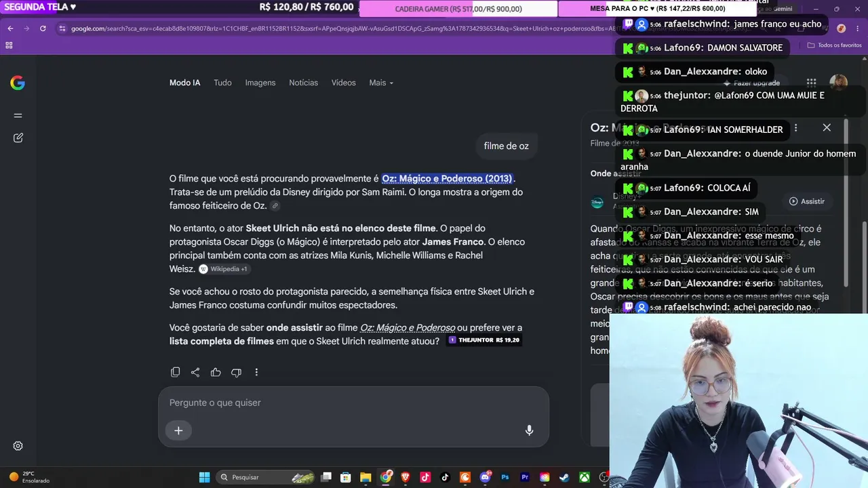Click the 'MESA PARA O PC' donation goal bar
Viewport: 868px width, 488px height.
[x=658, y=9]
